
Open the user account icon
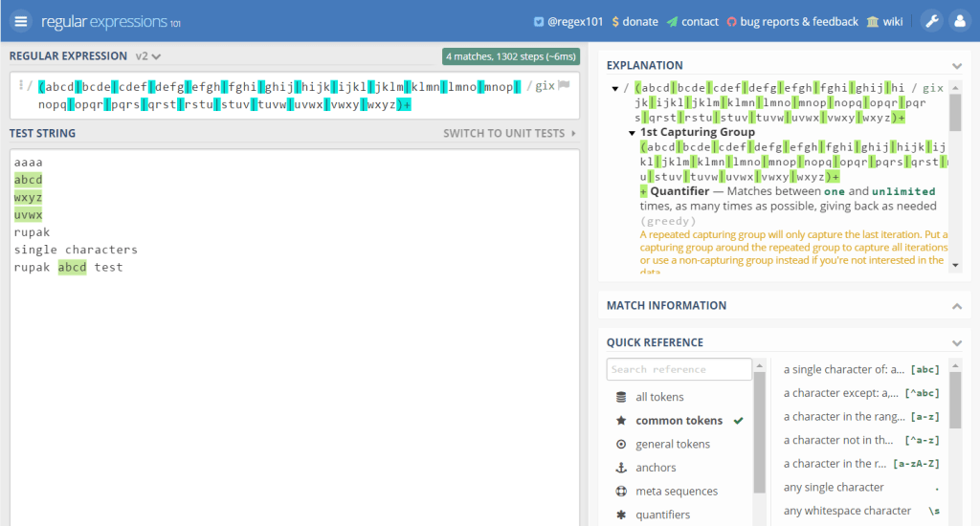[958, 21]
